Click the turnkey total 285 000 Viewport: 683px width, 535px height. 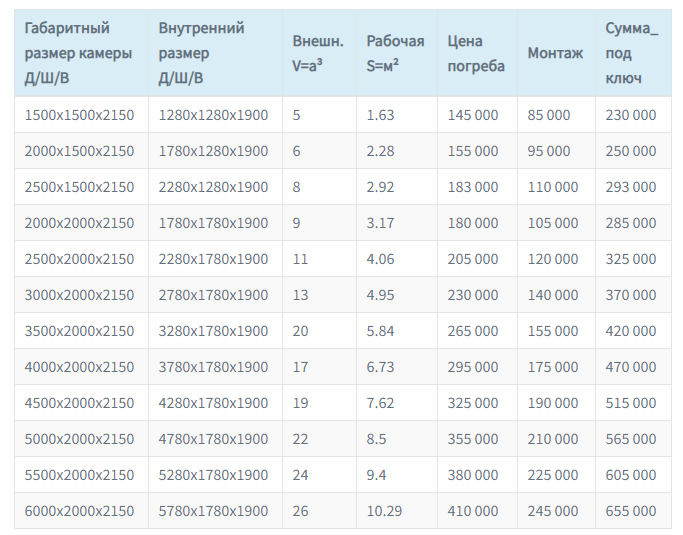[x=630, y=223]
